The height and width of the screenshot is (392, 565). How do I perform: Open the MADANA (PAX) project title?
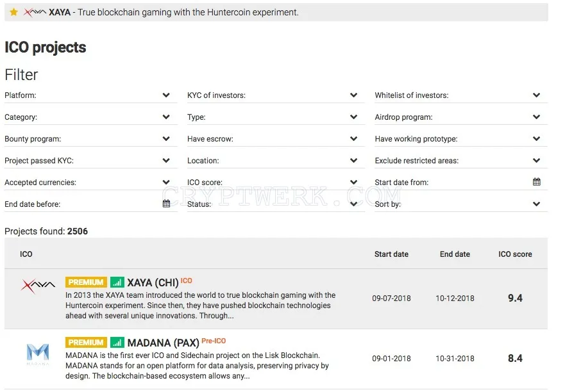point(164,343)
